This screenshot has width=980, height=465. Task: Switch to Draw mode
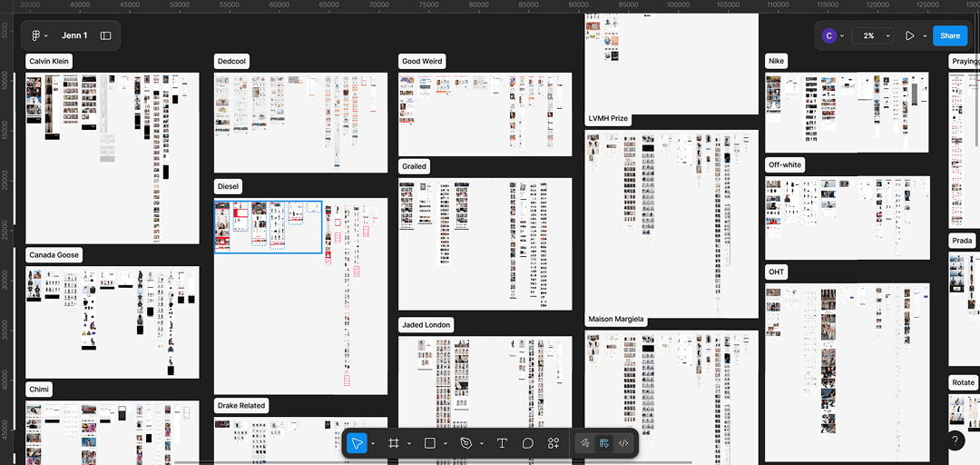click(585, 443)
